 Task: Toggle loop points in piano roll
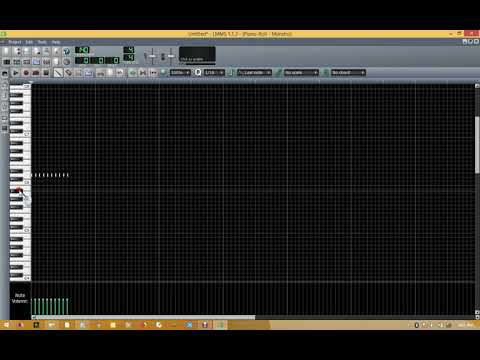(x=143, y=73)
